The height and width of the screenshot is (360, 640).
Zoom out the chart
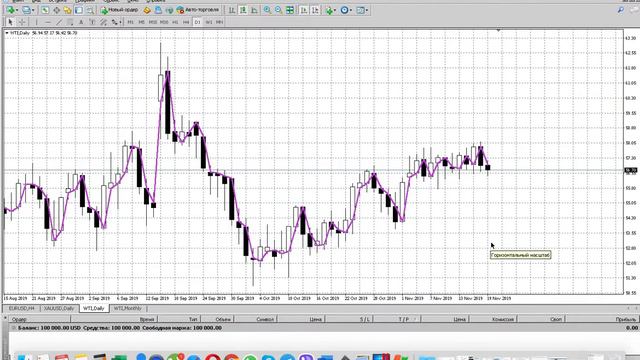pyautogui.click(x=278, y=10)
